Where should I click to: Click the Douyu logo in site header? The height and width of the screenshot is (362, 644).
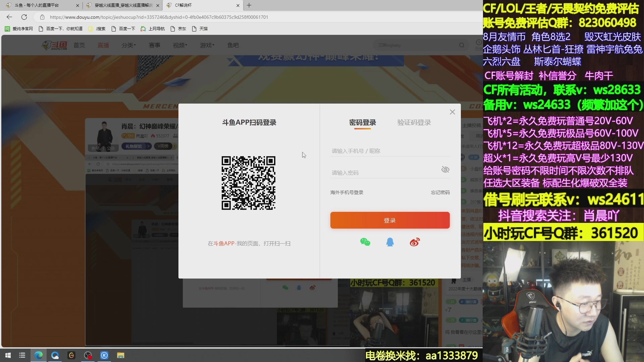point(54,45)
